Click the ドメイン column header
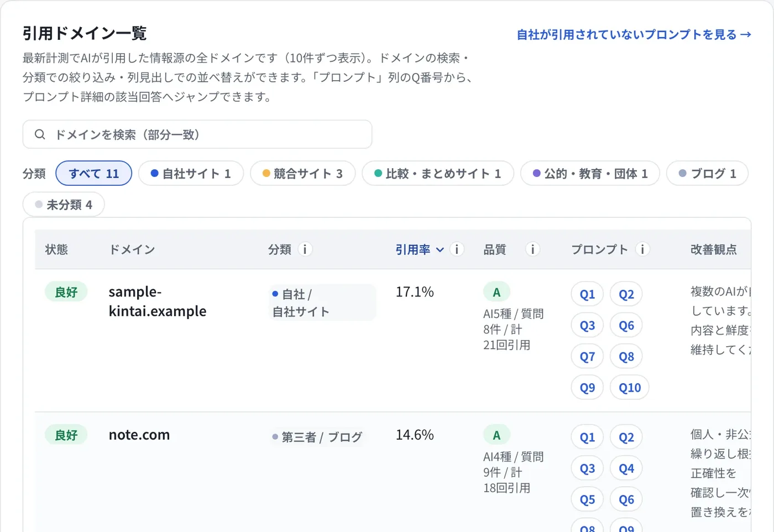Viewport: 774px width, 532px height. 132,249
